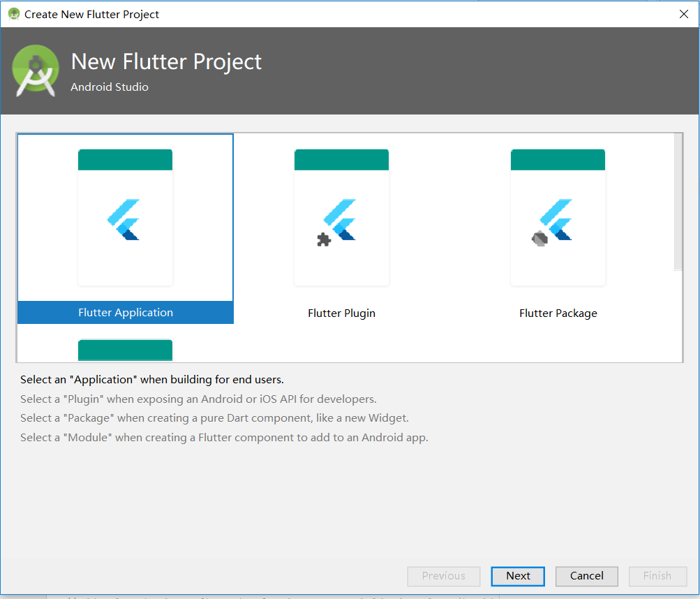Click the Cancel button
Image resolution: width=700 pixels, height=599 pixels.
pyautogui.click(x=587, y=576)
